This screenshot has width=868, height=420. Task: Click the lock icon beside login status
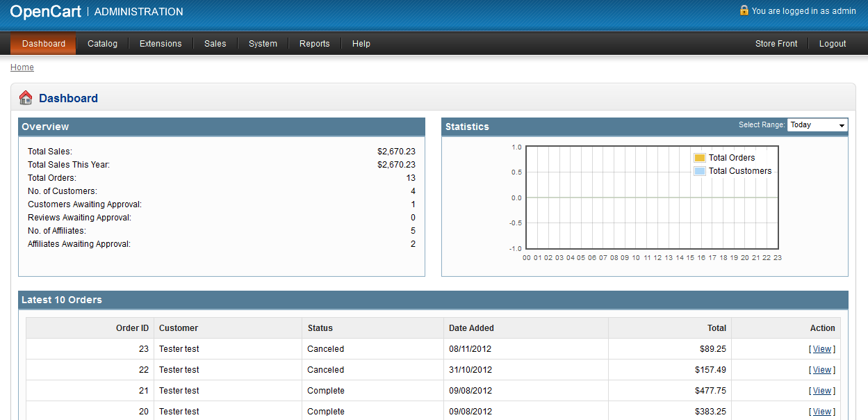(x=744, y=10)
